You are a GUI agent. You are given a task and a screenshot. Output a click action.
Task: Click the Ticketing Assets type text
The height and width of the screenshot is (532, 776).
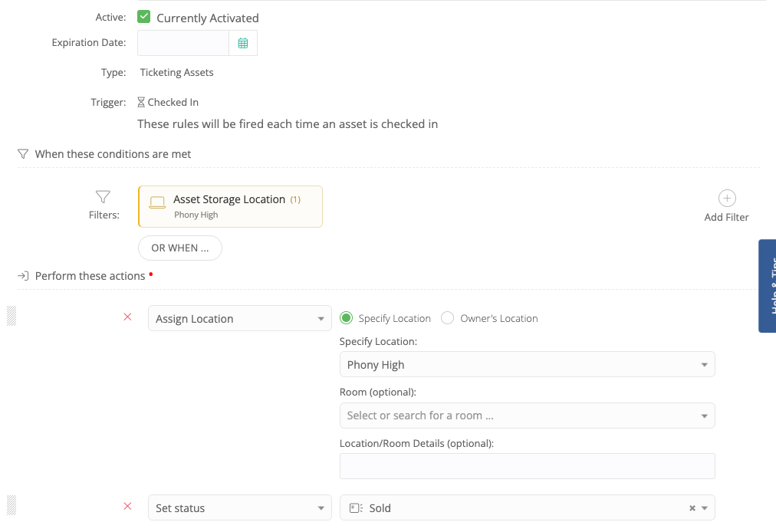point(176,72)
